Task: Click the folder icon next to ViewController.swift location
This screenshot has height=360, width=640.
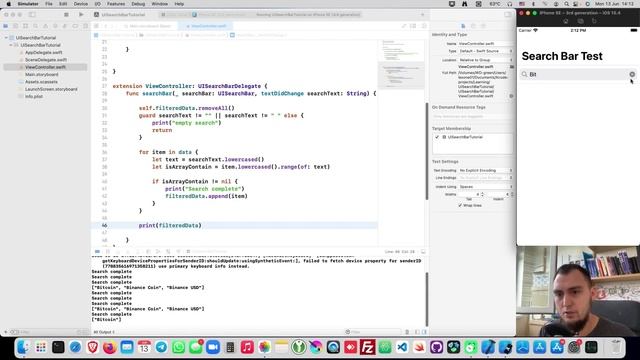Action: (x=511, y=67)
